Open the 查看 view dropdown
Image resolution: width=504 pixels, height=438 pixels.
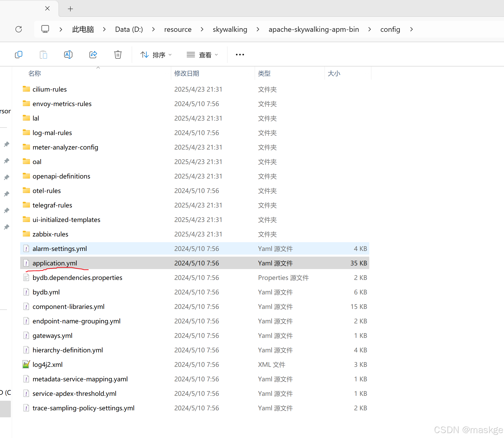tap(202, 55)
